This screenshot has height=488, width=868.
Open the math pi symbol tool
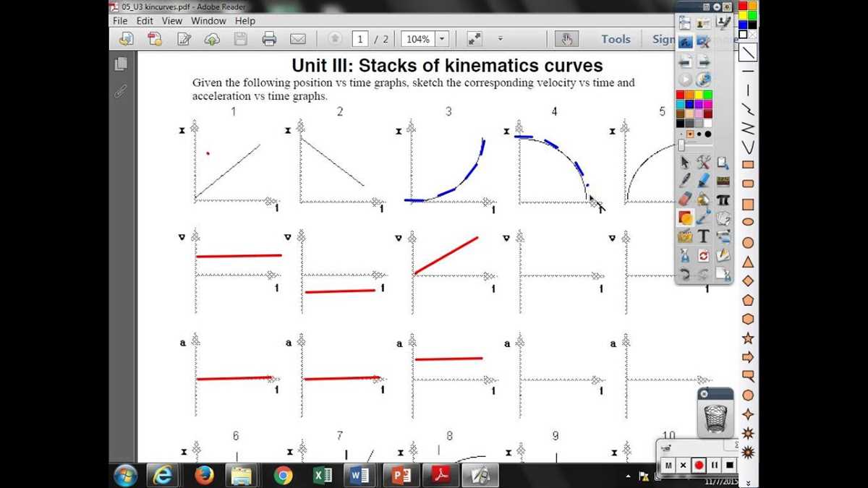point(723,200)
